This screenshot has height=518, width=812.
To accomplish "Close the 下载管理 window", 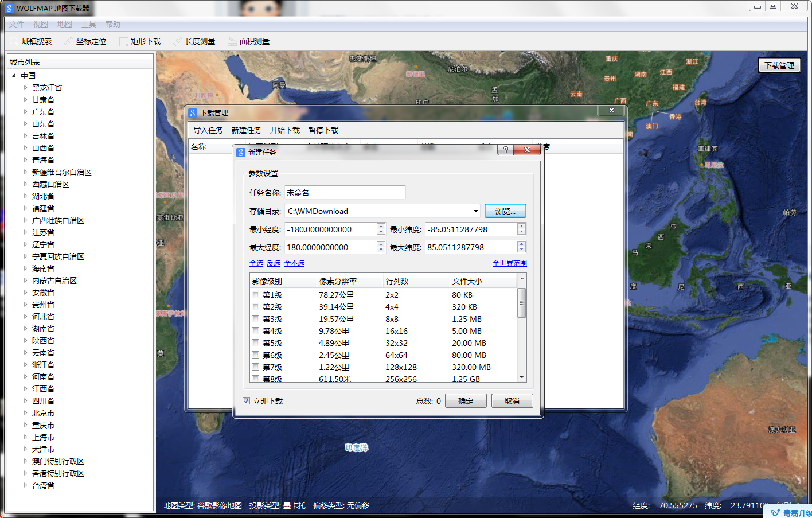I will [611, 110].
